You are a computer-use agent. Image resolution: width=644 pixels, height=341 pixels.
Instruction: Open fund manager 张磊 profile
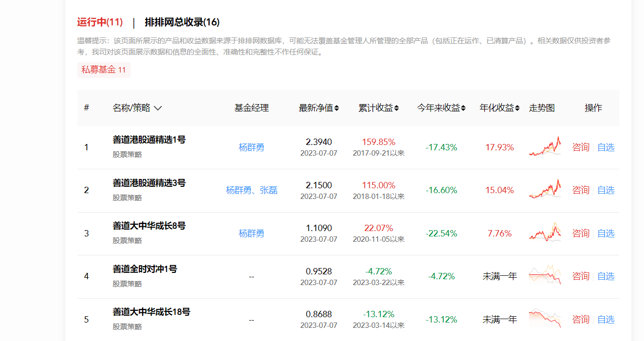coord(269,190)
